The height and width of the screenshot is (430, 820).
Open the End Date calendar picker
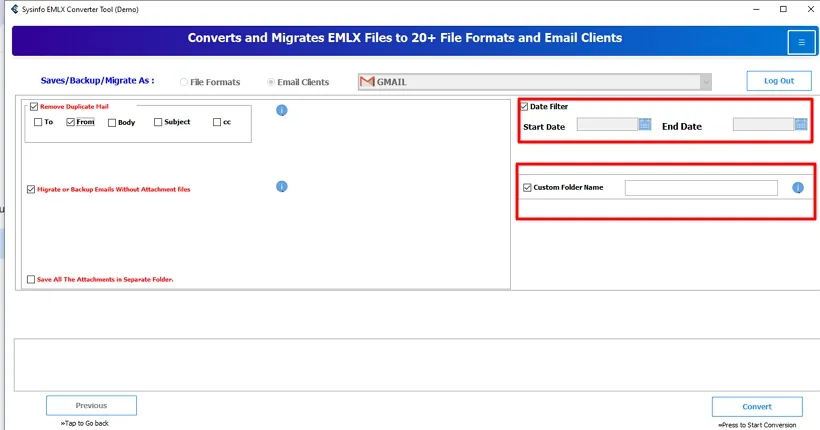pos(801,125)
